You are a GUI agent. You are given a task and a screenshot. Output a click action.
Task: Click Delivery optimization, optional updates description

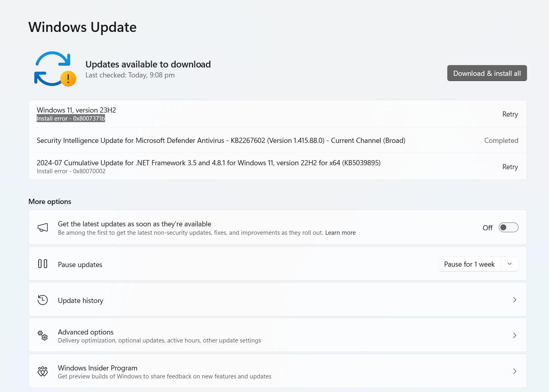(x=160, y=341)
